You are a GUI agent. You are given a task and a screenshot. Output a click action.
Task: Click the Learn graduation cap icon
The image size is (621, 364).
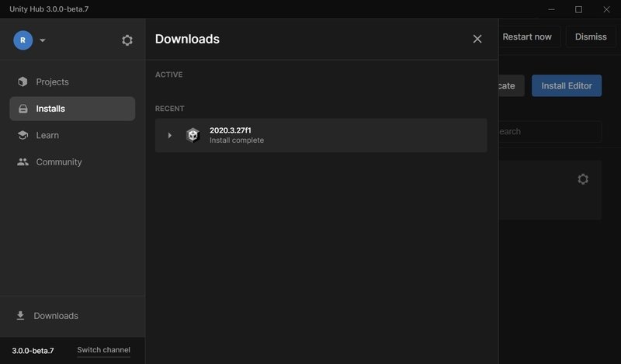coord(23,135)
